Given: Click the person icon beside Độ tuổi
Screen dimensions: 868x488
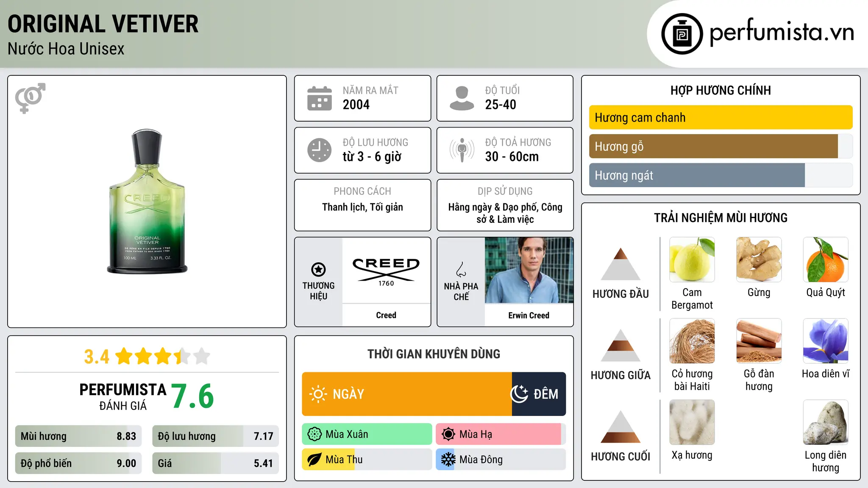Looking at the screenshot, I should pos(462,98).
